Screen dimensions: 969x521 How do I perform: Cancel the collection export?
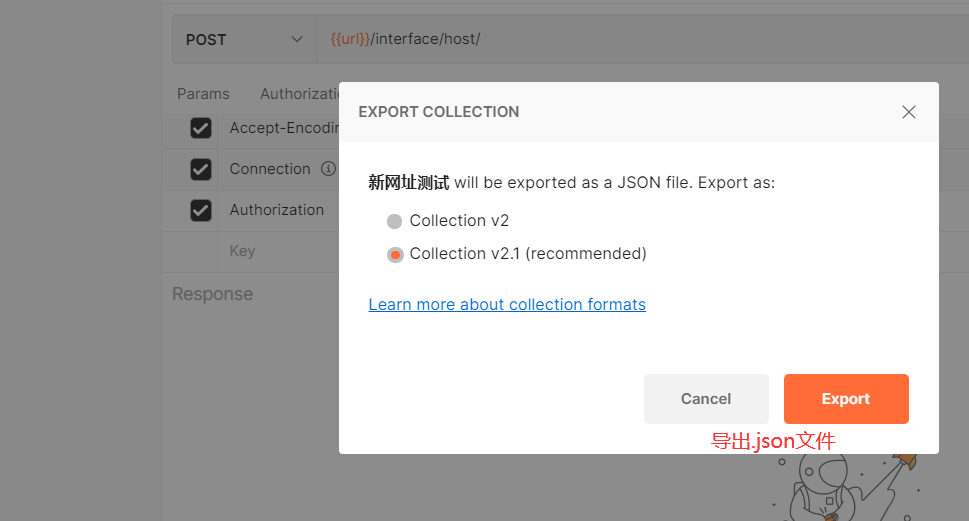click(706, 399)
